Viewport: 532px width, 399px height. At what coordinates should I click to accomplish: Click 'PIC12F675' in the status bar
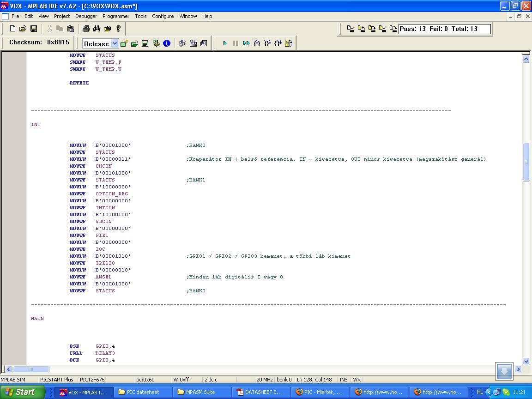(92, 380)
